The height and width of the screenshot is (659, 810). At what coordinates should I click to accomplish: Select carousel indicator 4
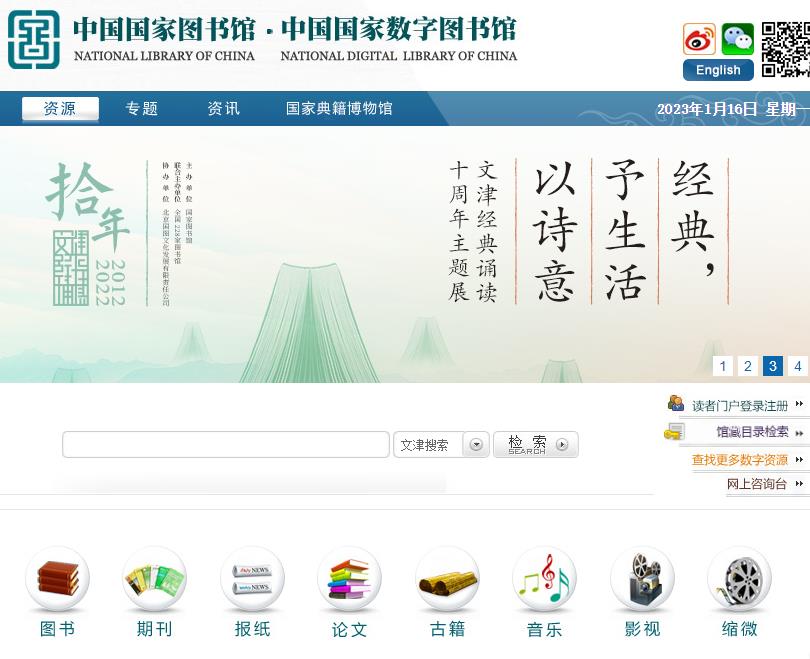coord(797,366)
